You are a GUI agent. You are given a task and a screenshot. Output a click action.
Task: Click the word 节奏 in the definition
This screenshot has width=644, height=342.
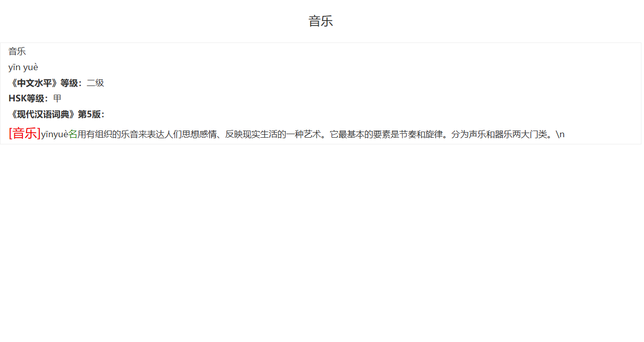tap(408, 135)
